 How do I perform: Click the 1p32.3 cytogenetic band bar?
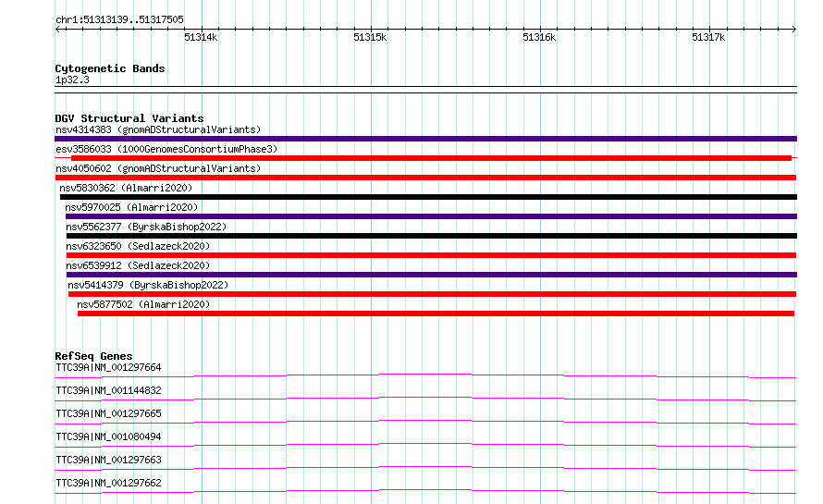tap(425, 90)
